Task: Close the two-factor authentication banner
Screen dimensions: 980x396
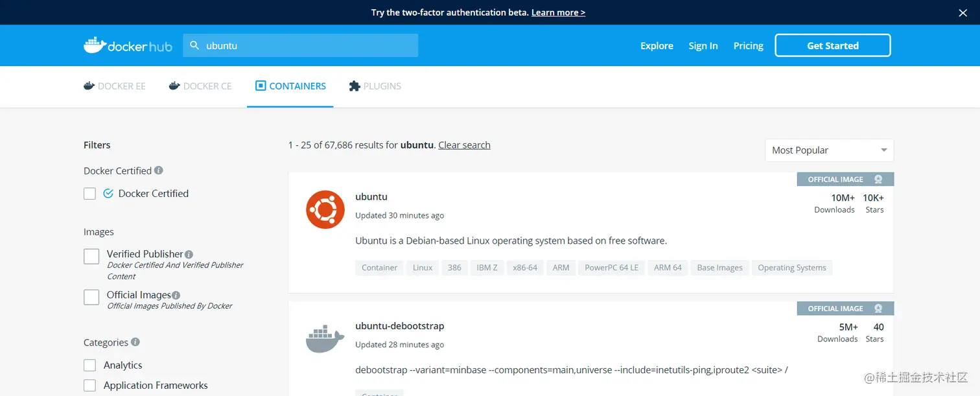Action: coord(962,12)
